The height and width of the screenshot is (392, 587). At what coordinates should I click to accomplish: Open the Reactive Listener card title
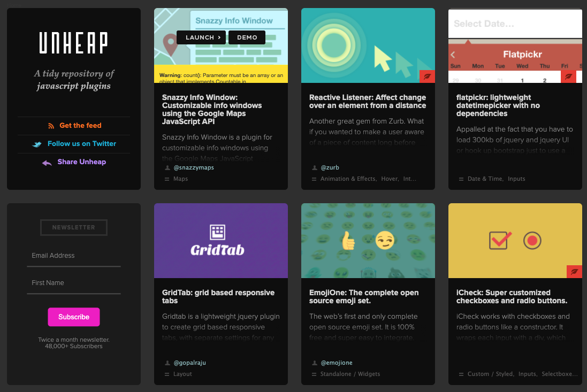pos(368,102)
